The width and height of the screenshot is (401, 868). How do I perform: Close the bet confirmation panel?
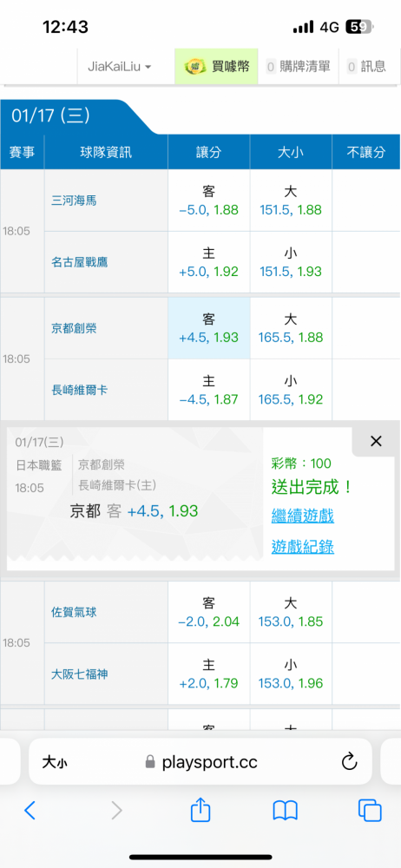(376, 441)
